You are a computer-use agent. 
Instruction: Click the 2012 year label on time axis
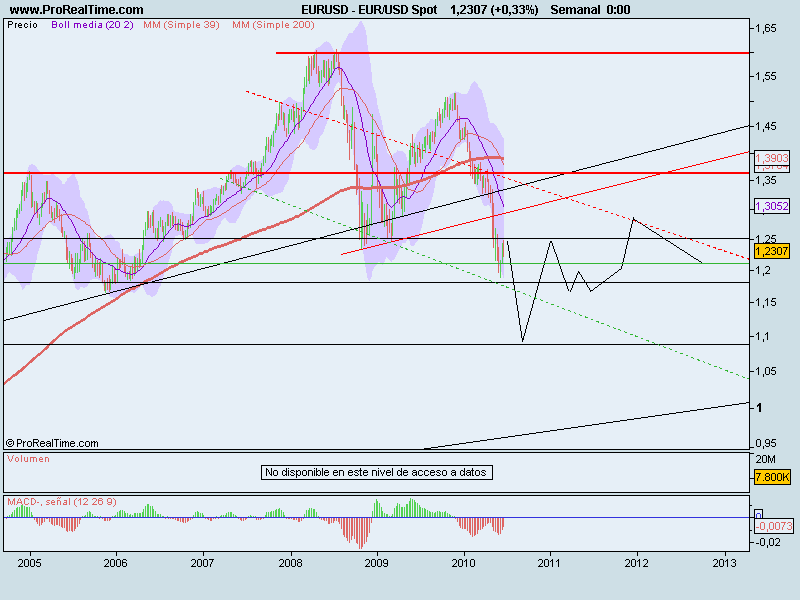pyautogui.click(x=636, y=563)
